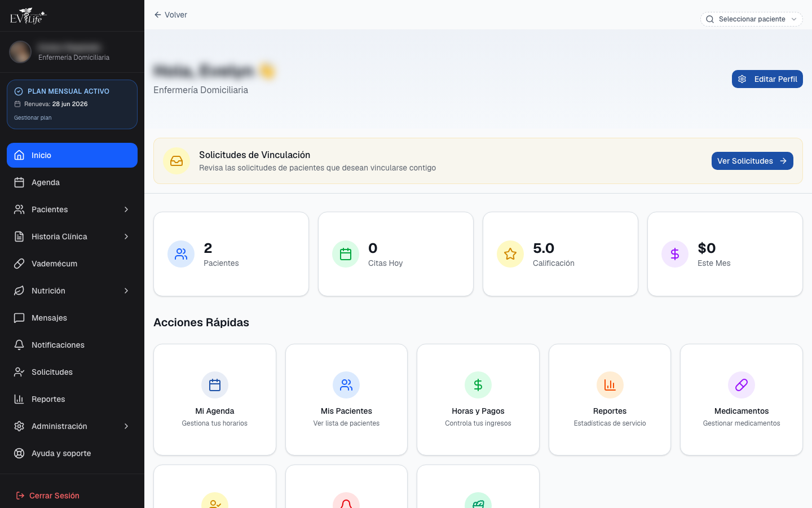Open Solicitudes from the sidebar
812x508 pixels.
72,372
